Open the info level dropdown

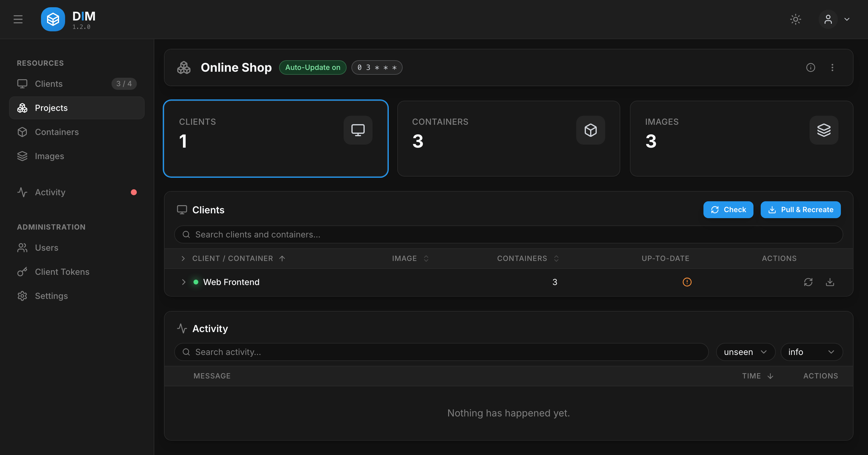[811, 352]
